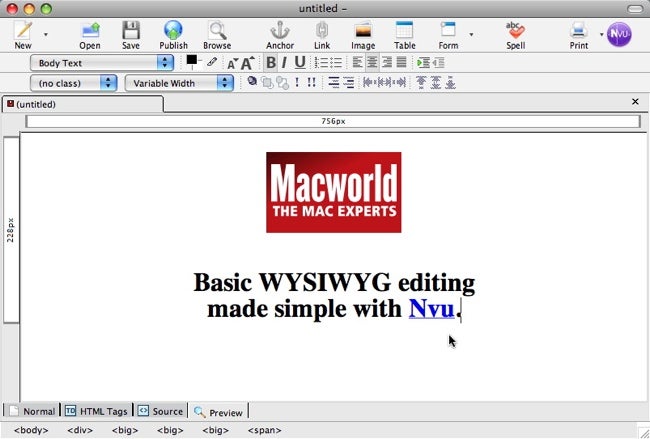This screenshot has height=439, width=650.
Task: Click the smaller font size icon
Action: (232, 63)
